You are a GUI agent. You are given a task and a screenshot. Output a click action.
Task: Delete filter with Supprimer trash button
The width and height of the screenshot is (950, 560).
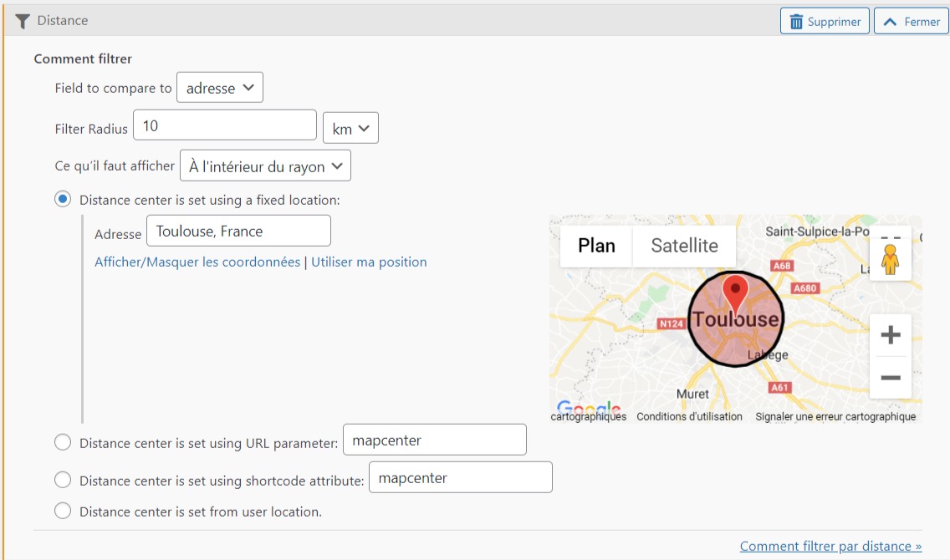[x=825, y=22]
